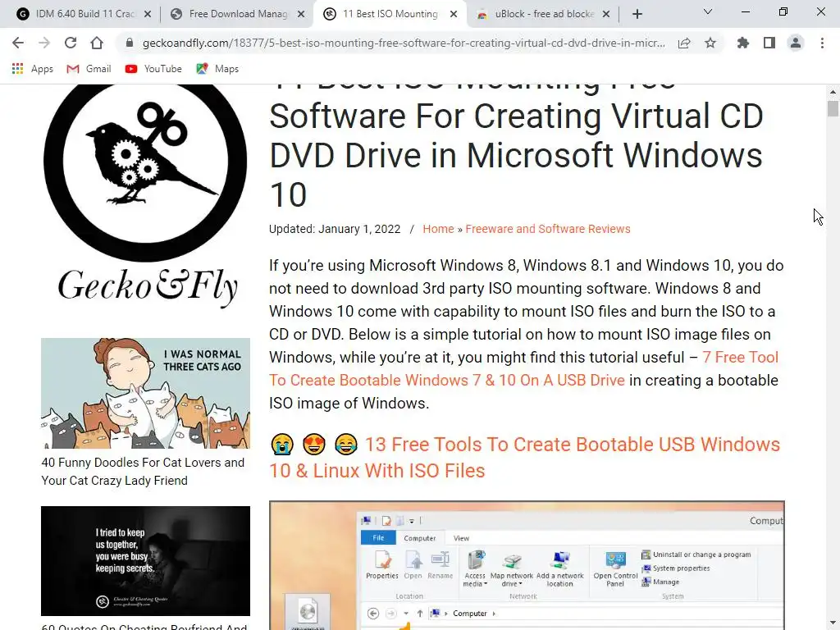Share this page icon in address bar
840x630 pixels.
pos(684,43)
